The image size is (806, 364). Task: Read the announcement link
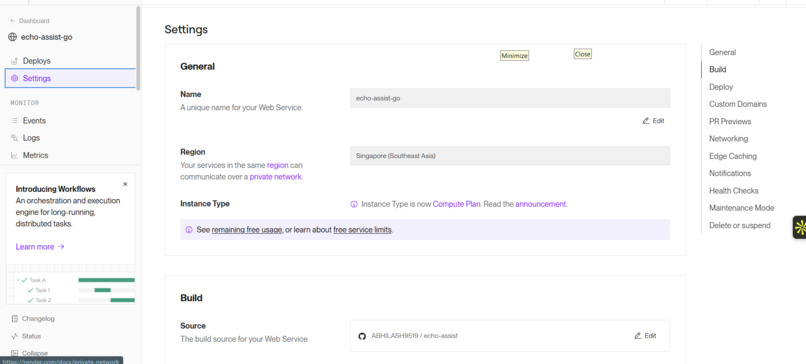click(540, 204)
